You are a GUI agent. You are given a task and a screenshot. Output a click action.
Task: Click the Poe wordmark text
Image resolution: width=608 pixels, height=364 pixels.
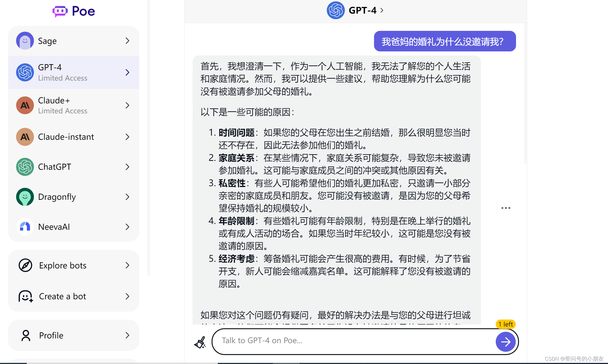pyautogui.click(x=83, y=11)
